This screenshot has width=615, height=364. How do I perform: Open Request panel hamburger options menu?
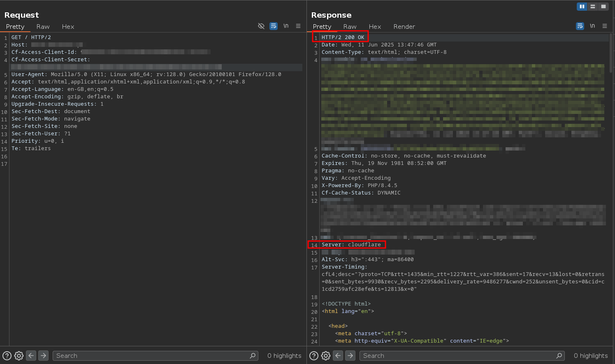click(298, 26)
